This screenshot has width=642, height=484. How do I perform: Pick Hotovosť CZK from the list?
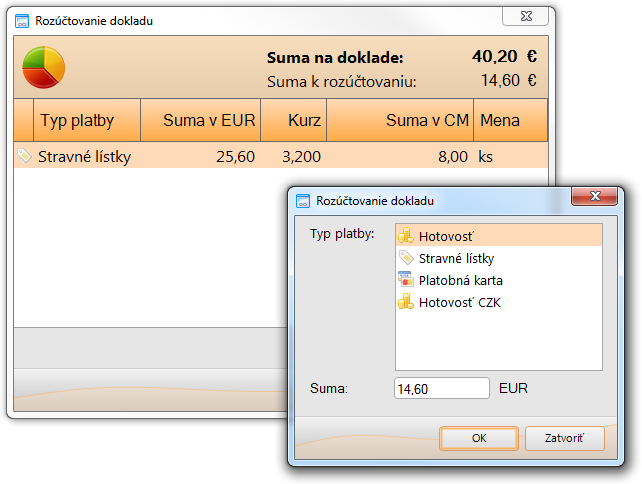459,302
